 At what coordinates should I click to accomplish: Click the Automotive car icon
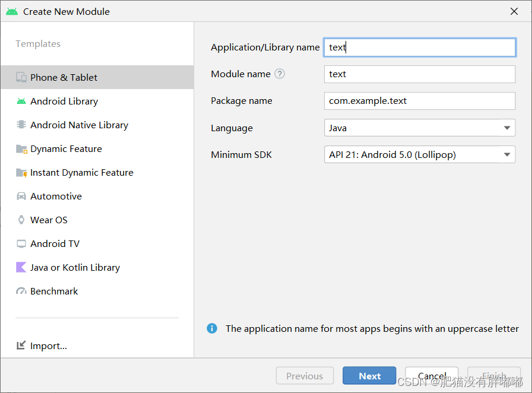point(21,196)
